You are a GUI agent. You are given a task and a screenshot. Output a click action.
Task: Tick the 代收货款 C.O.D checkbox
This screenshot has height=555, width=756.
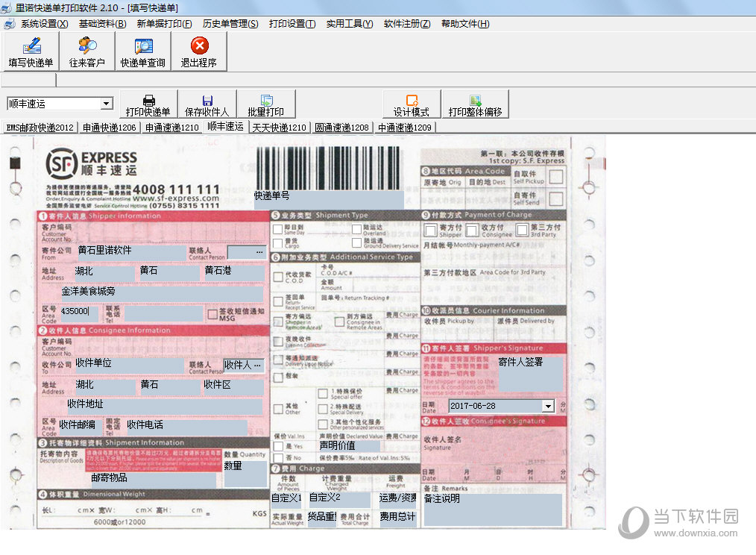point(278,277)
